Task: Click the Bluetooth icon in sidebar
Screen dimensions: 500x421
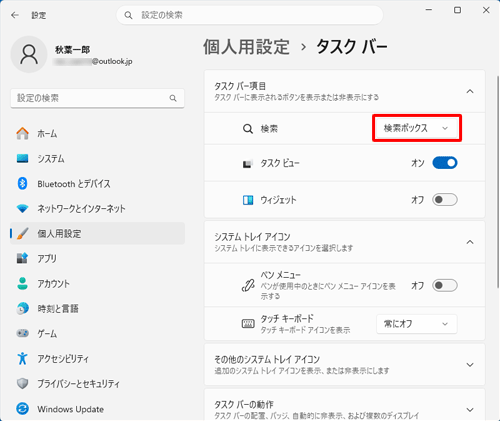Action: click(22, 183)
